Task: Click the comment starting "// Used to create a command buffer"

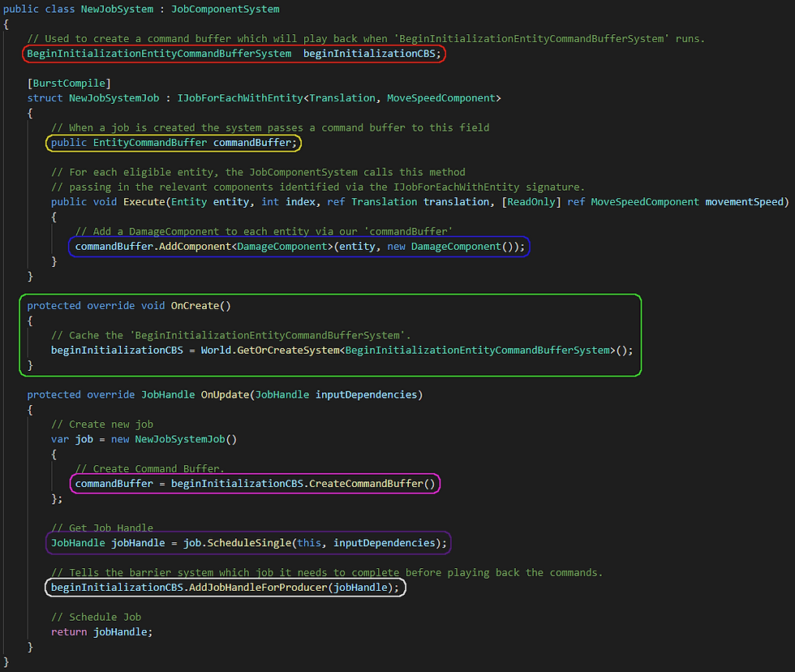Action: click(x=366, y=38)
